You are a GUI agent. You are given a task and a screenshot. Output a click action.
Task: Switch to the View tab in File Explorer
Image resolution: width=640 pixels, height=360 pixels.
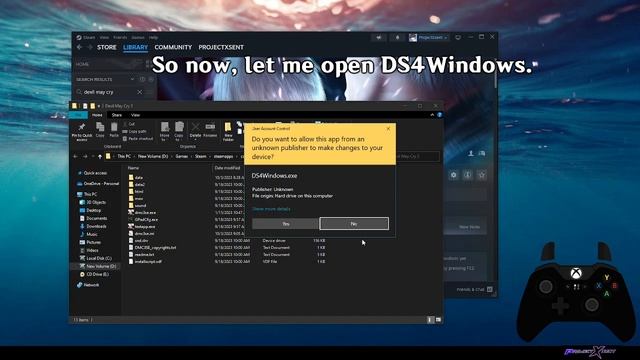[x=136, y=115]
